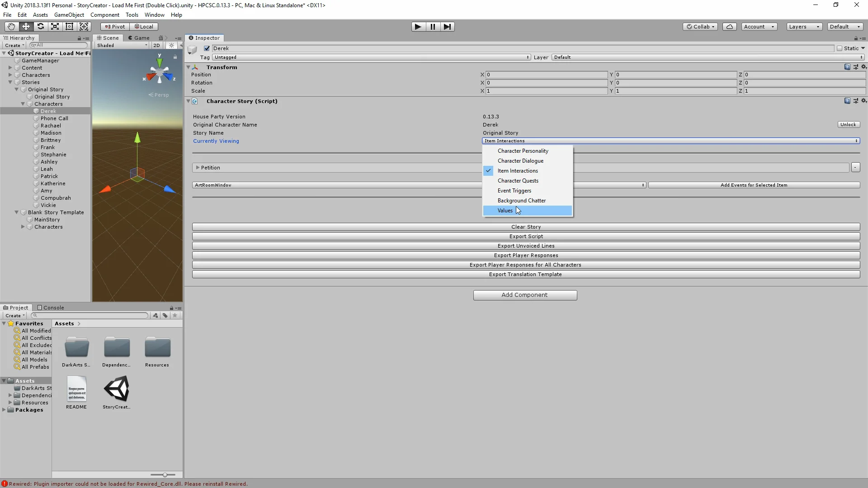The image size is (868, 488).
Task: Open the Transform component settings gear
Action: [x=864, y=67]
